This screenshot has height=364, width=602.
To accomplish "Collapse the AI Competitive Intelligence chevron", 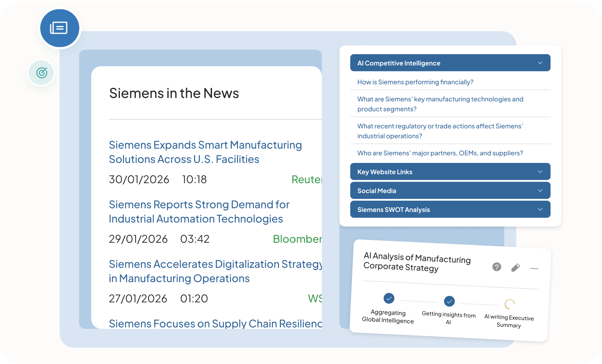I will pos(540,63).
